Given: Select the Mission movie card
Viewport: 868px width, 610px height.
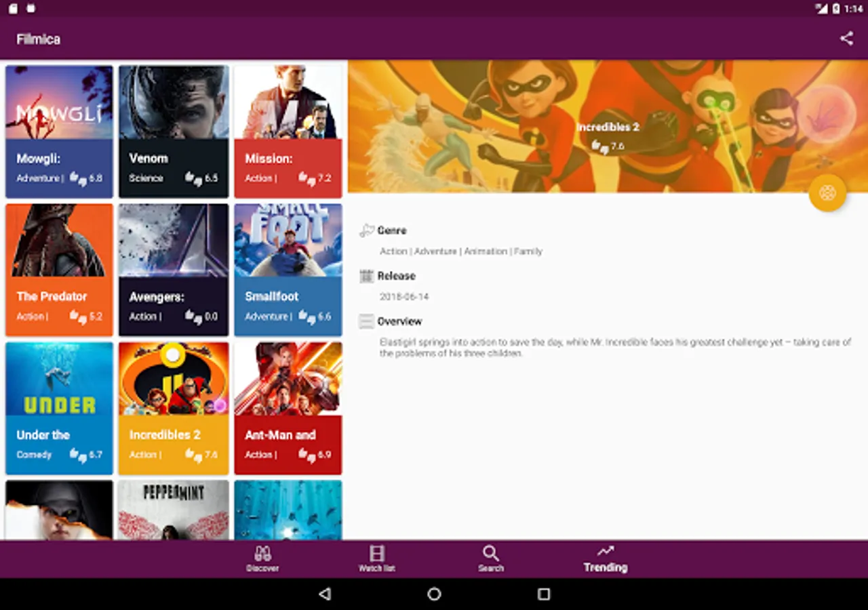Looking at the screenshot, I should (x=288, y=131).
